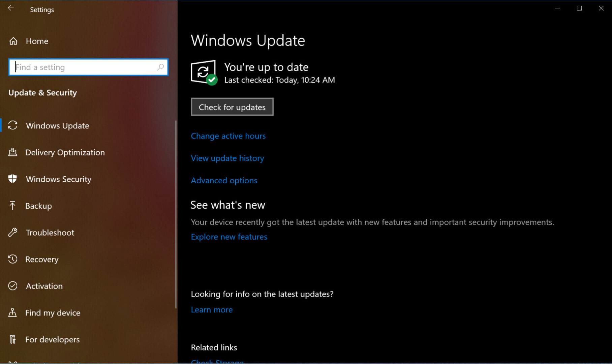Click the Find my device locator icon

coord(13,312)
